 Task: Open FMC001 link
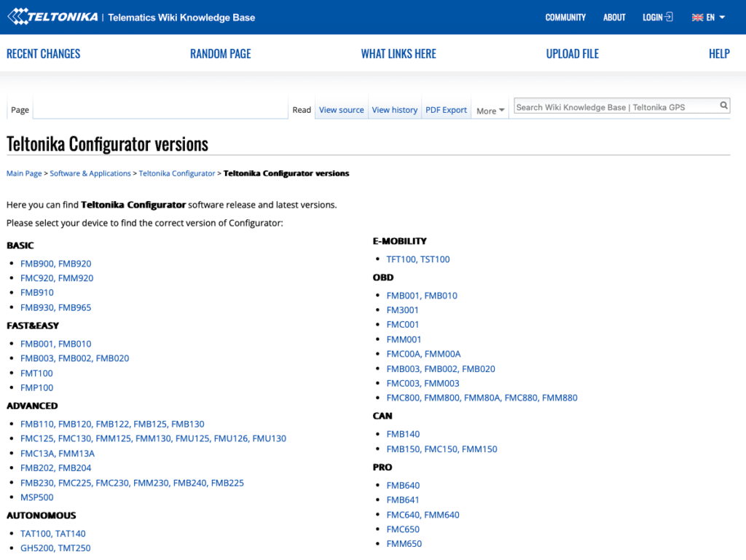[x=402, y=325]
